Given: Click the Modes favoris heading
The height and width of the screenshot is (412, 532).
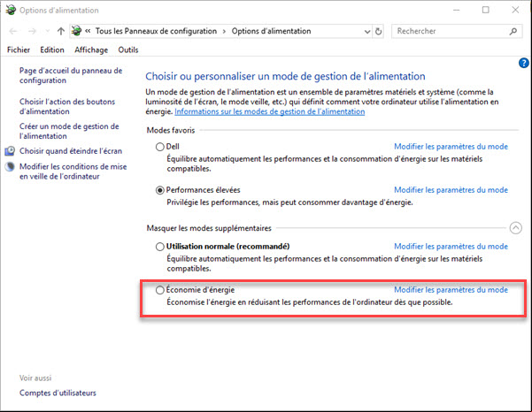Looking at the screenshot, I should 171,131.
